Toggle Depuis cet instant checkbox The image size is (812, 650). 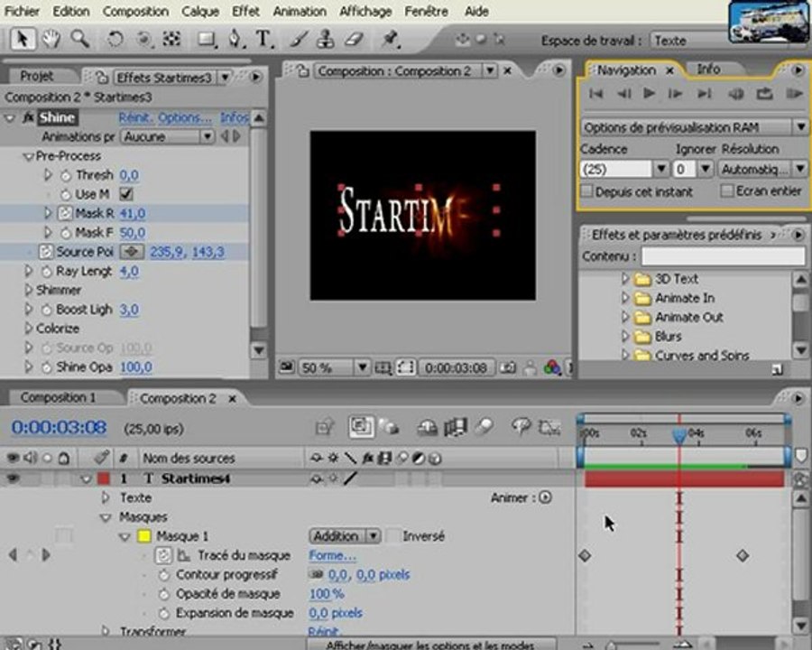tap(586, 191)
